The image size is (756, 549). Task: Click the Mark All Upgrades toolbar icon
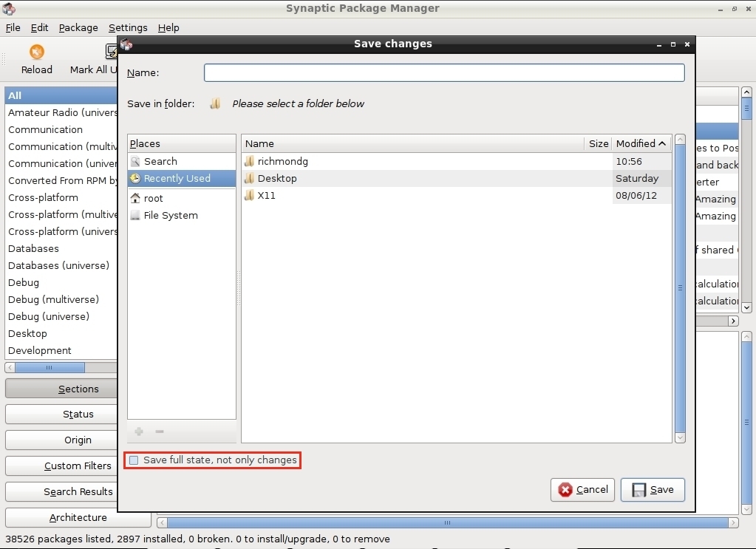click(x=112, y=52)
